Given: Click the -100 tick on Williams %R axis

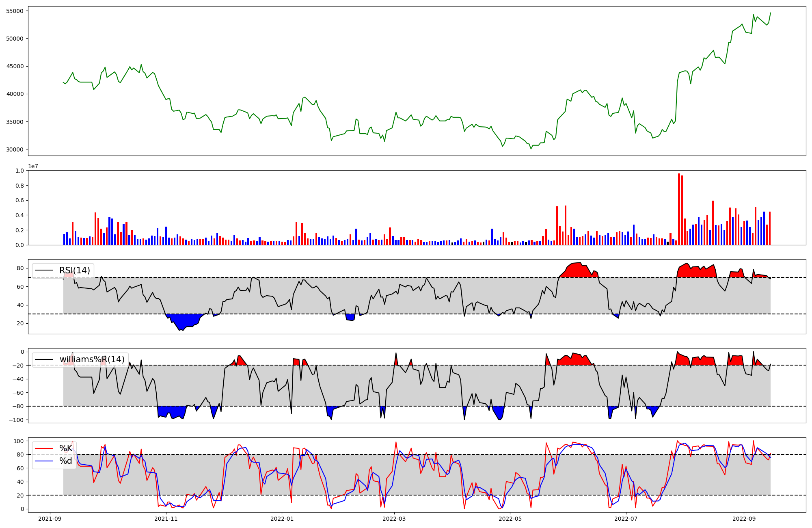Looking at the screenshot, I should 17,420.
